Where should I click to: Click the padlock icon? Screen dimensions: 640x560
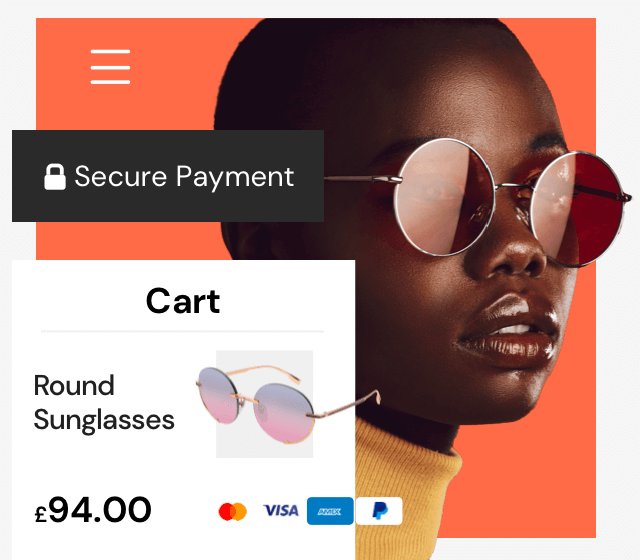pyautogui.click(x=55, y=177)
